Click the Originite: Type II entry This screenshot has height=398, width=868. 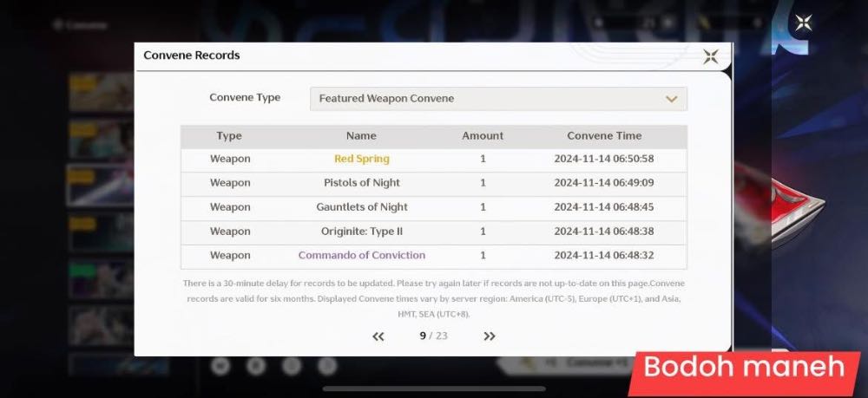[x=361, y=232]
